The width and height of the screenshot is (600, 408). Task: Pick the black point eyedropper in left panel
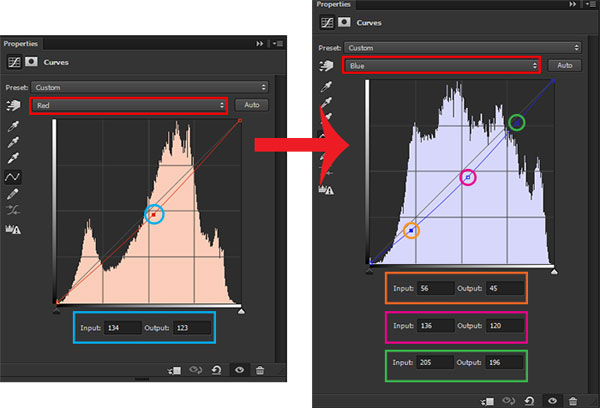(14, 129)
